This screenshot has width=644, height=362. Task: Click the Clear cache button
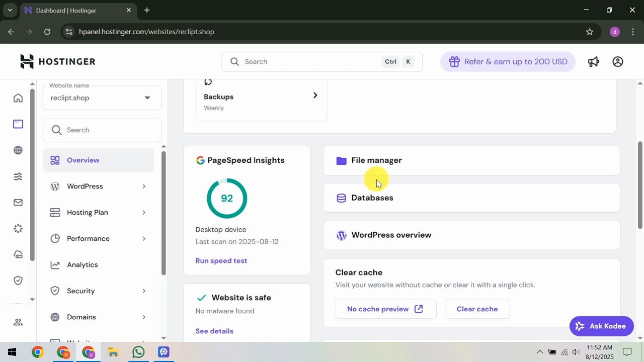pyautogui.click(x=477, y=309)
